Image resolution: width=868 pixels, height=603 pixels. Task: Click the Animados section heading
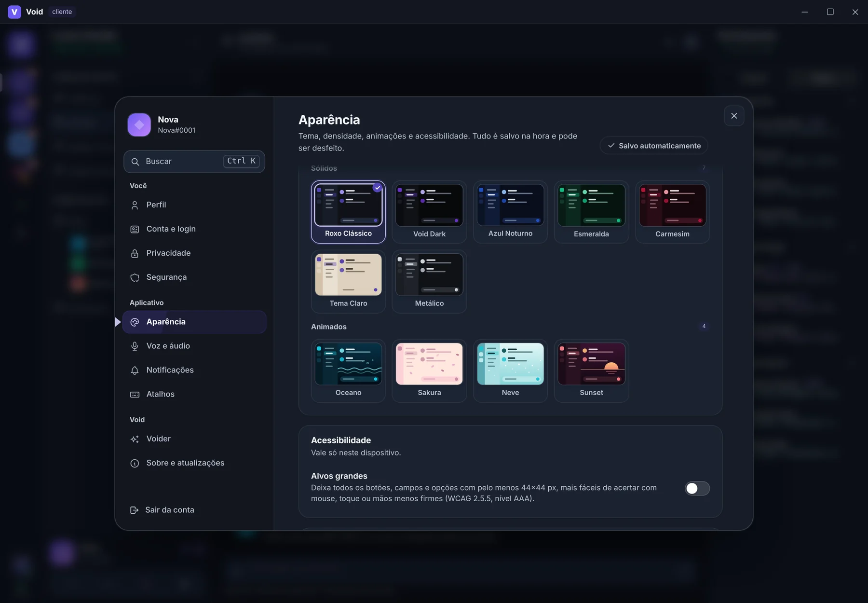329,327
